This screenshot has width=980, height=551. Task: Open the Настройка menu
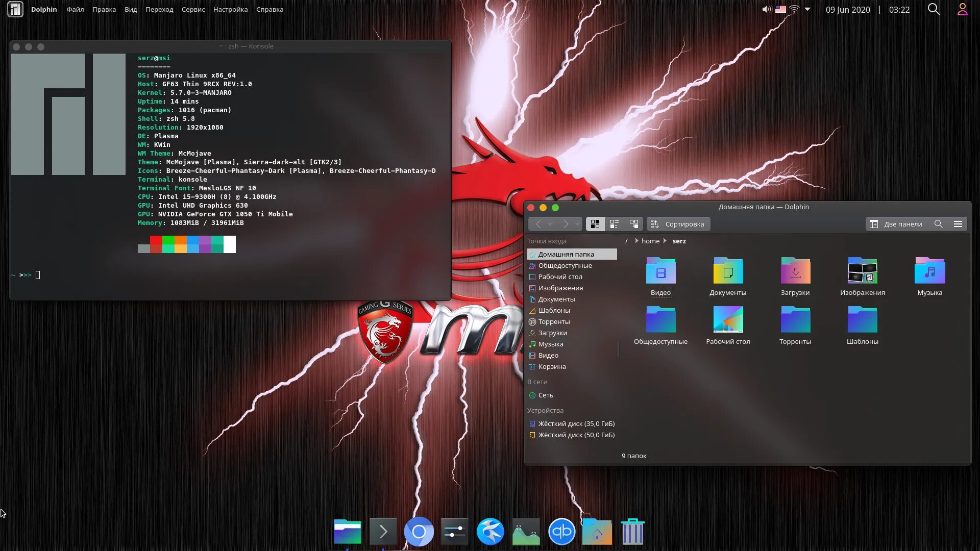coord(230,9)
